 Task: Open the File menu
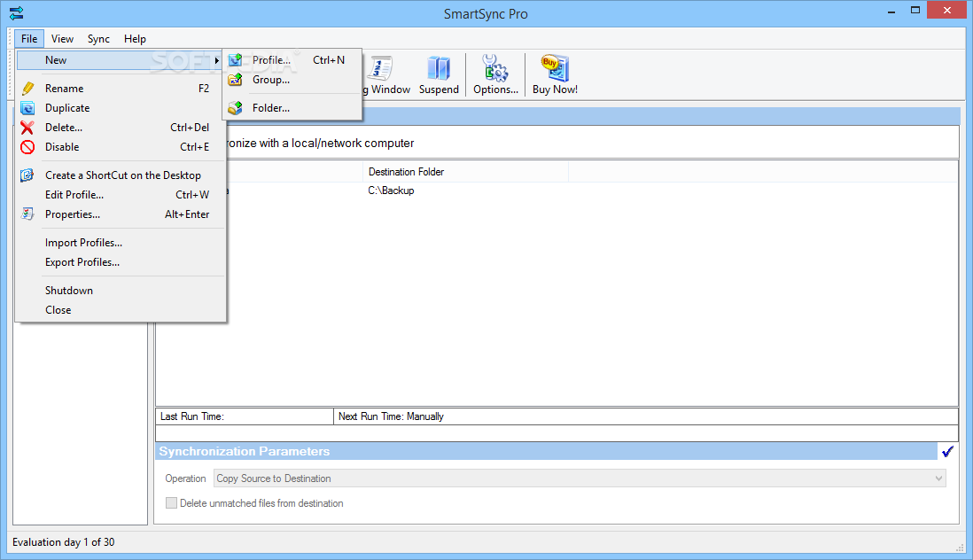tap(29, 38)
